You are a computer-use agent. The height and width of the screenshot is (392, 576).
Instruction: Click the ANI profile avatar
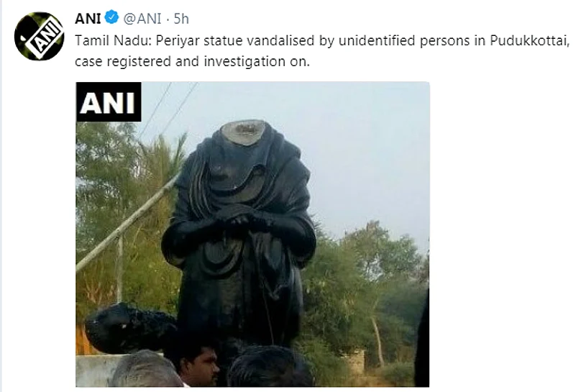[39, 37]
